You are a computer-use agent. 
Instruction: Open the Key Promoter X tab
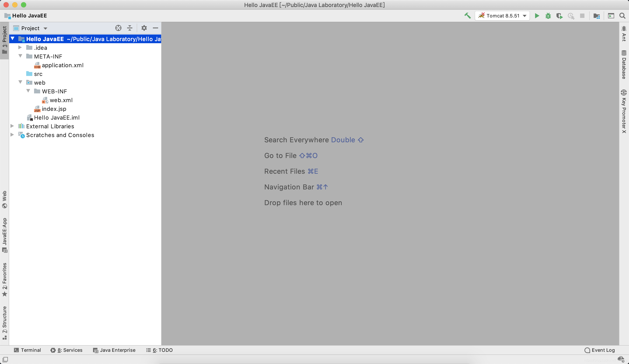click(x=624, y=111)
